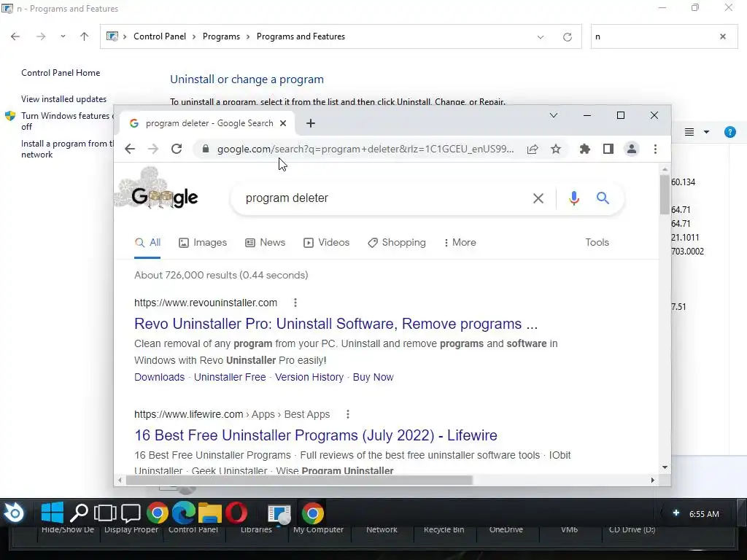Open Control Panel Home link
Viewport: 747px width, 560px height.
coord(61,73)
